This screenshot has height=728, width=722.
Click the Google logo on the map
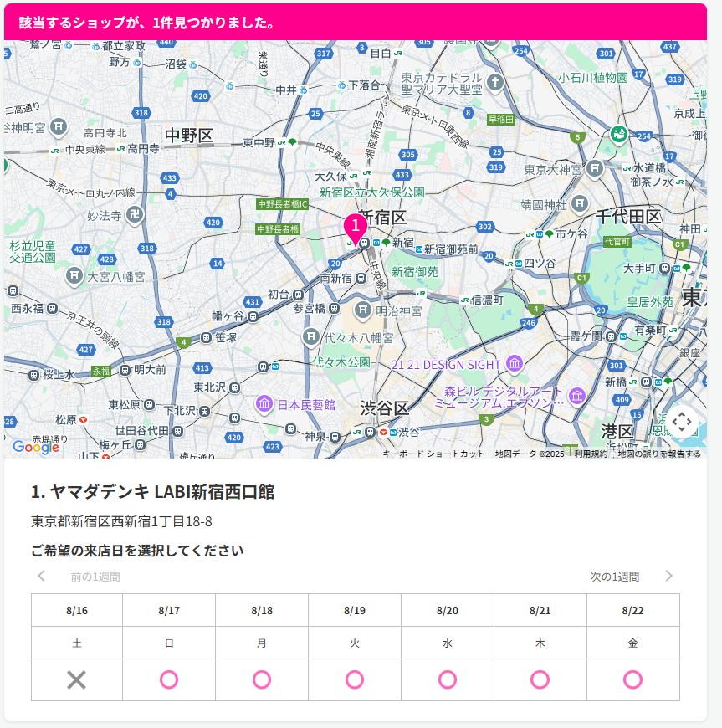click(x=35, y=446)
